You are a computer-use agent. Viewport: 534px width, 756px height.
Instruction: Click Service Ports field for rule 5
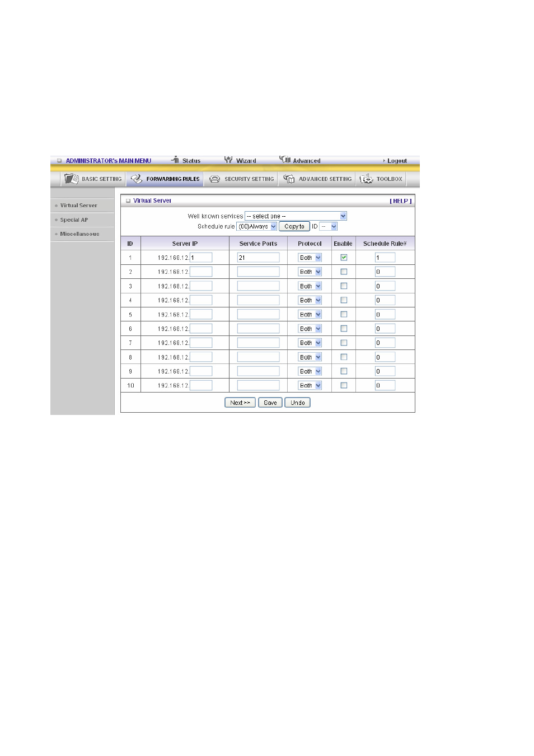point(258,315)
